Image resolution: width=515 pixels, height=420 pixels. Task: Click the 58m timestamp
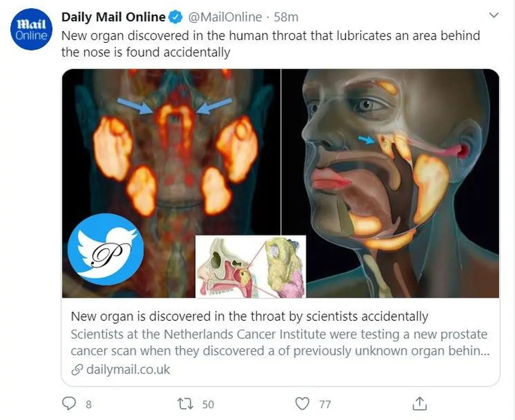286,17
